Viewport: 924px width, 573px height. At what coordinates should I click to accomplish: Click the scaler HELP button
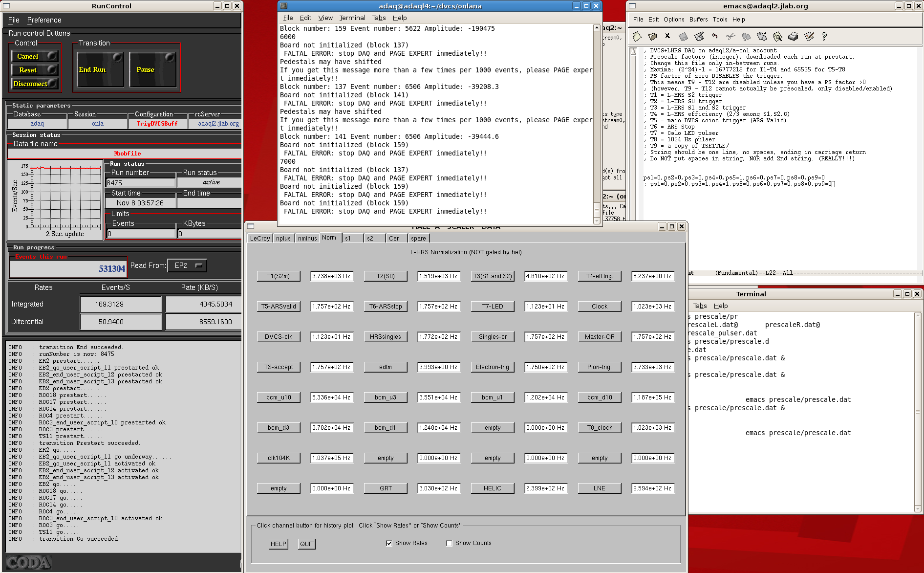[x=279, y=544]
